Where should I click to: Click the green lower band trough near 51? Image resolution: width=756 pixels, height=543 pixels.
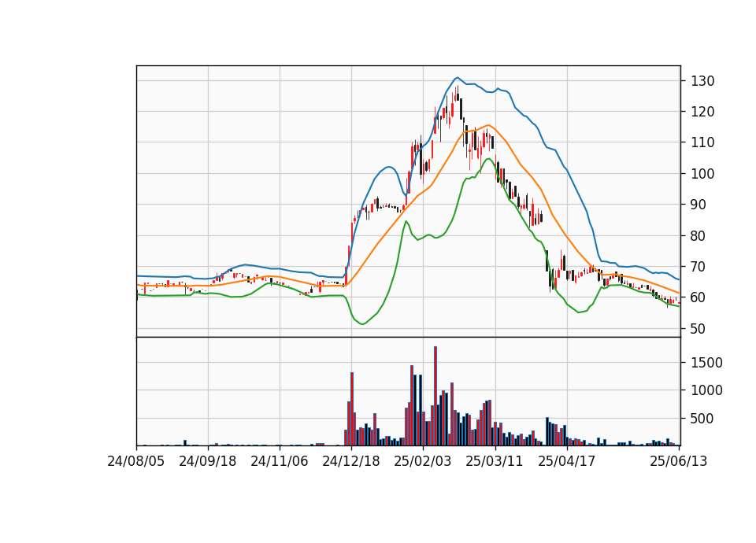(x=362, y=323)
